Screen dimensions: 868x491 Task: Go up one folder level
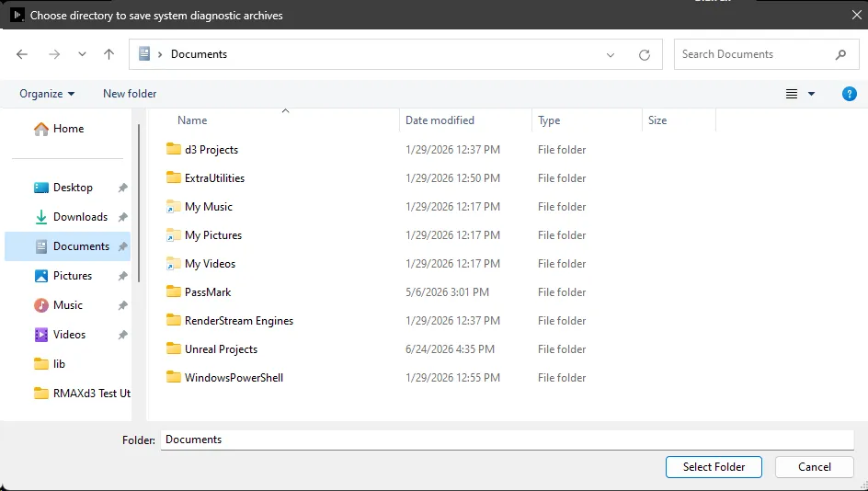[109, 54]
